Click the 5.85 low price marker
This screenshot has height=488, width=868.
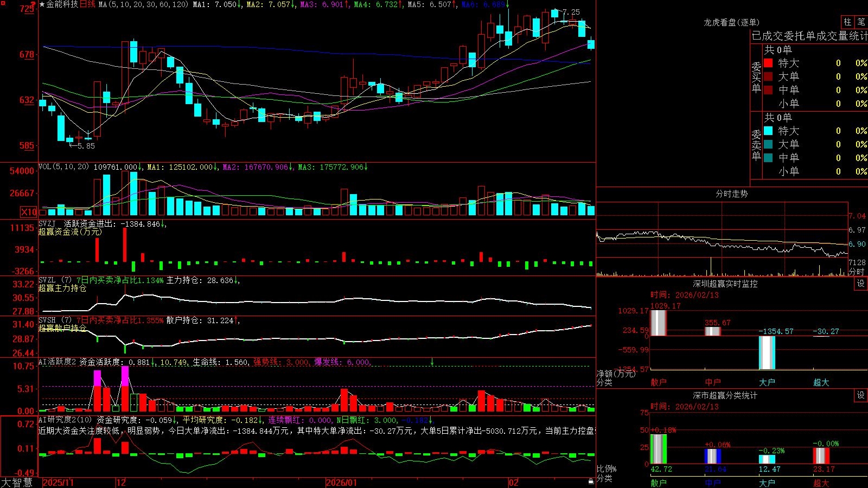coord(86,146)
